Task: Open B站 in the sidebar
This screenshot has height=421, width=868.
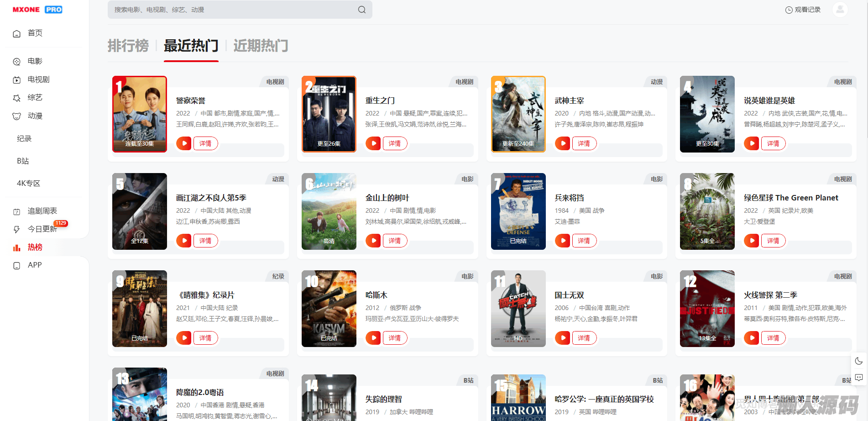Action: [x=23, y=161]
